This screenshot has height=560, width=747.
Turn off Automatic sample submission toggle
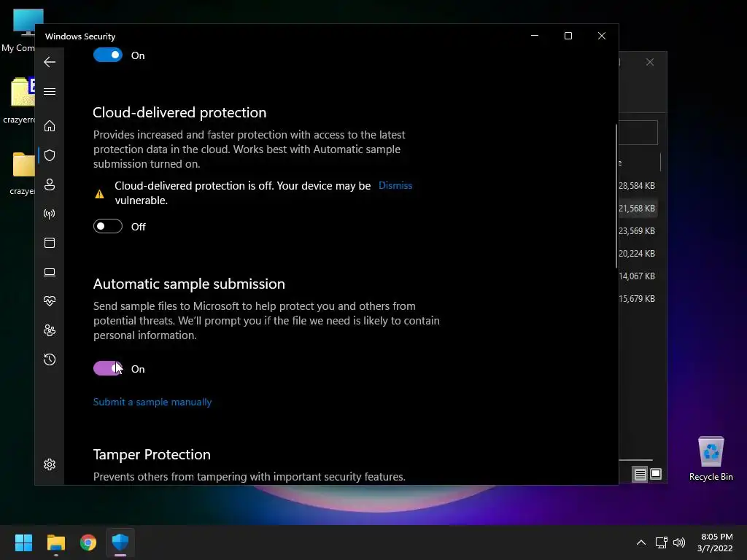coord(108,368)
